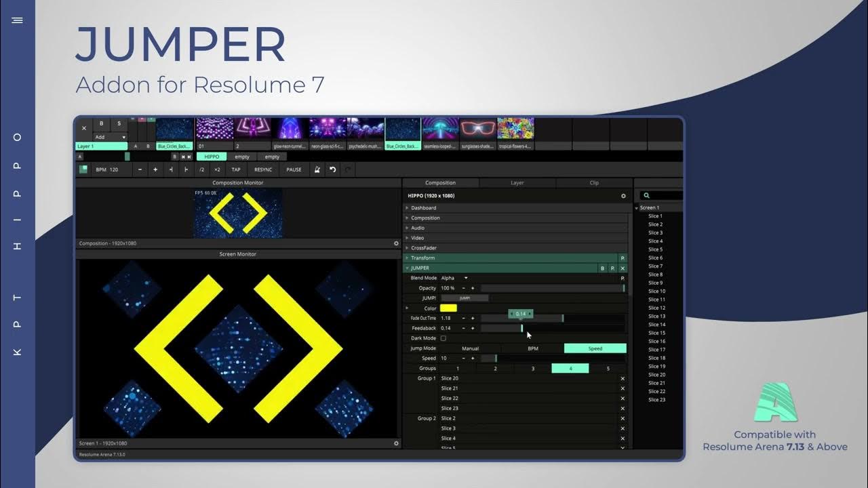Click the crossfader A button
Image resolution: width=868 pixels, height=488 pixels.
pos(80,157)
